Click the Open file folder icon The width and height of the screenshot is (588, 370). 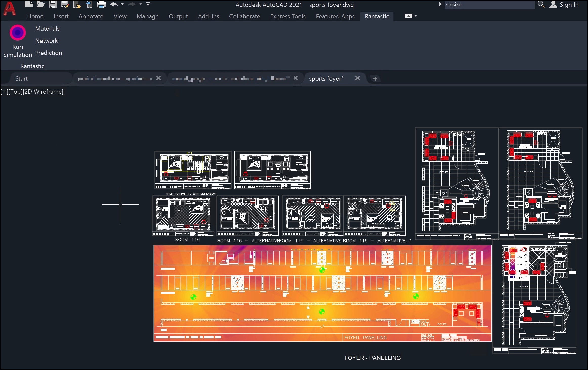[40, 4]
